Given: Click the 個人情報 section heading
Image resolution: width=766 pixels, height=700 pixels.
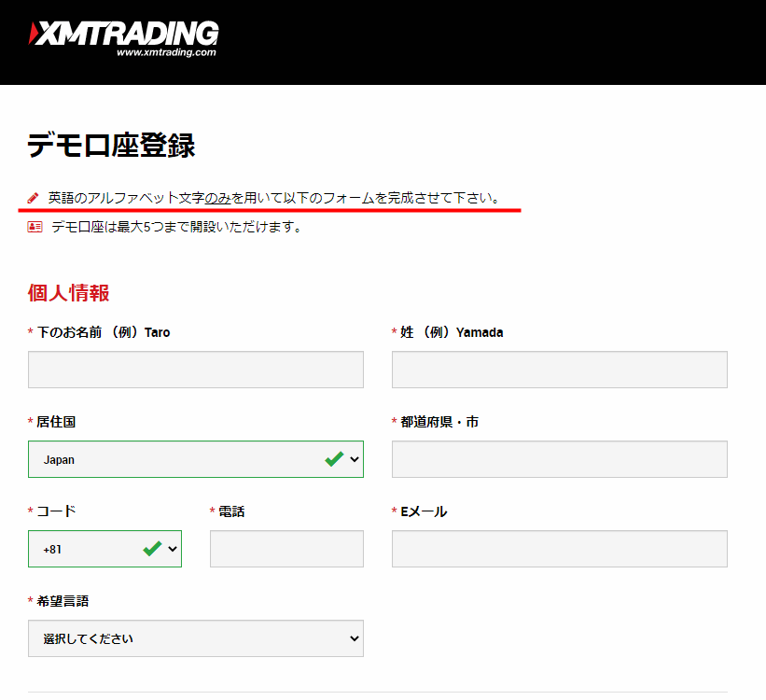Looking at the screenshot, I should [x=68, y=293].
